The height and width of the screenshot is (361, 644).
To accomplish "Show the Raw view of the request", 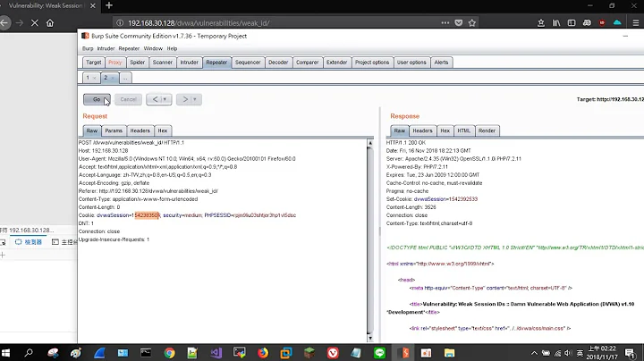I will coord(92,130).
